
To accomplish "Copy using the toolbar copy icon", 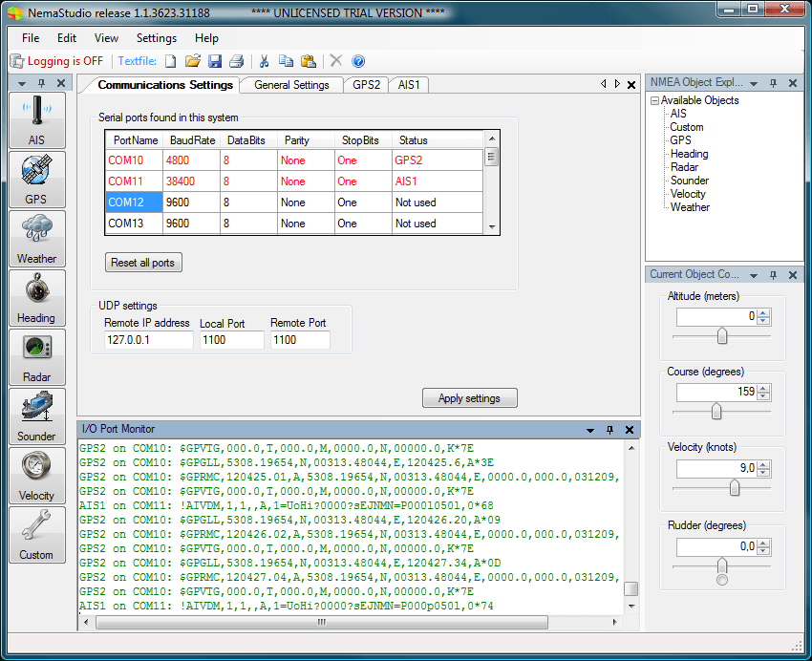I will click(286, 61).
